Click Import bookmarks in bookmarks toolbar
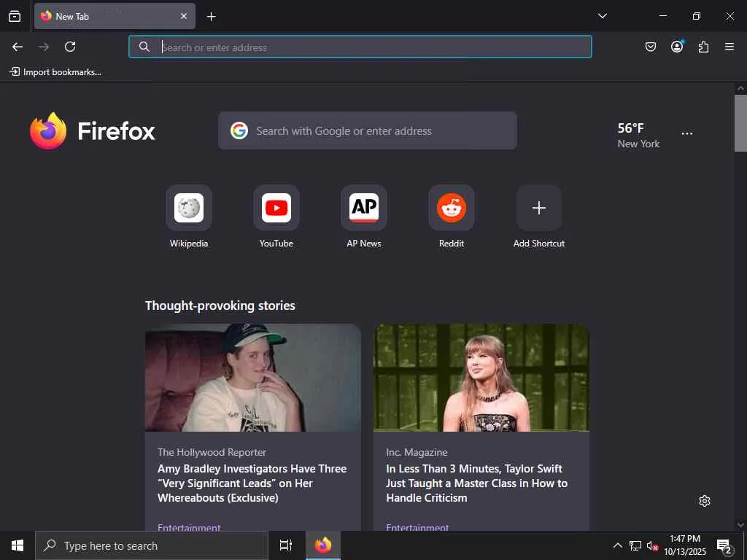The image size is (747, 560). click(x=55, y=72)
